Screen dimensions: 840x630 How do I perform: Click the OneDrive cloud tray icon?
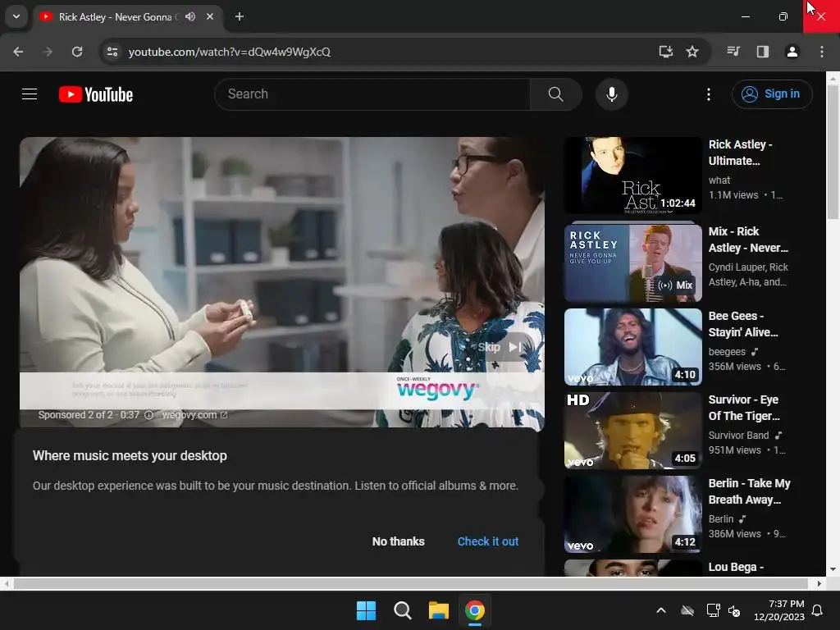(x=687, y=610)
